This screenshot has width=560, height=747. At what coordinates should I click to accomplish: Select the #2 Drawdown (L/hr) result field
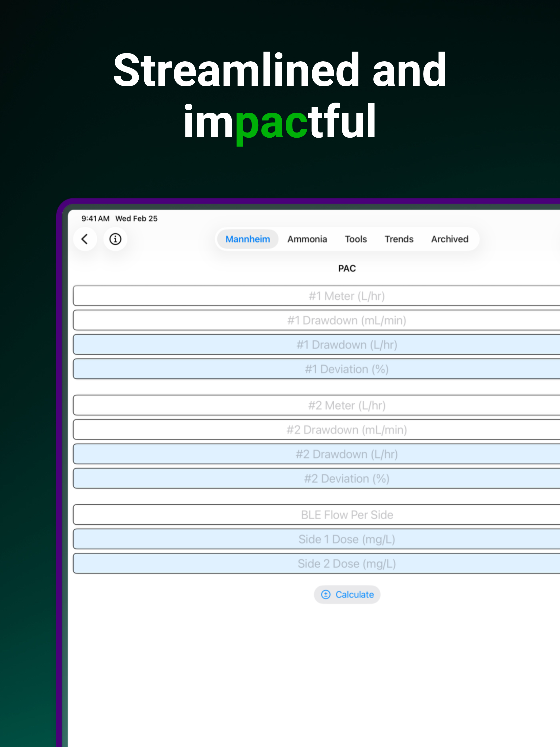(x=317, y=454)
